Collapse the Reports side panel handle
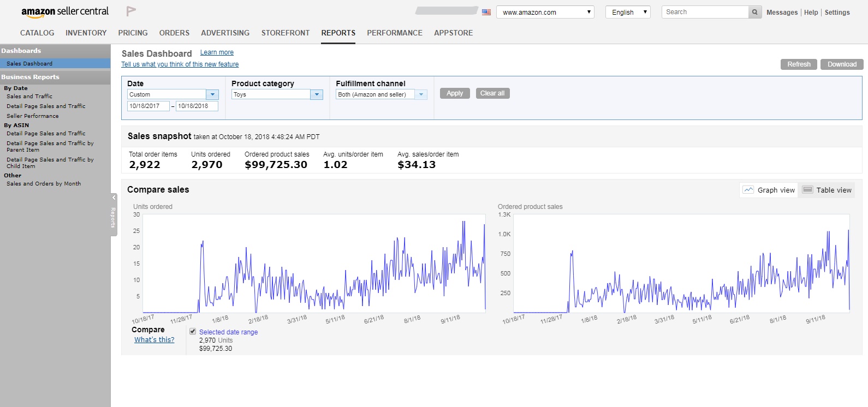The height and width of the screenshot is (407, 868). click(114, 214)
